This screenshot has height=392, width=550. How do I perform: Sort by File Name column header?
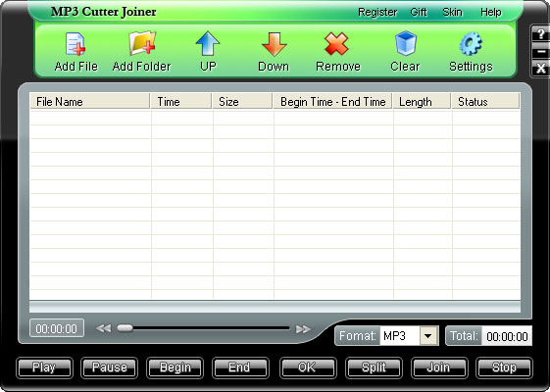click(90, 101)
